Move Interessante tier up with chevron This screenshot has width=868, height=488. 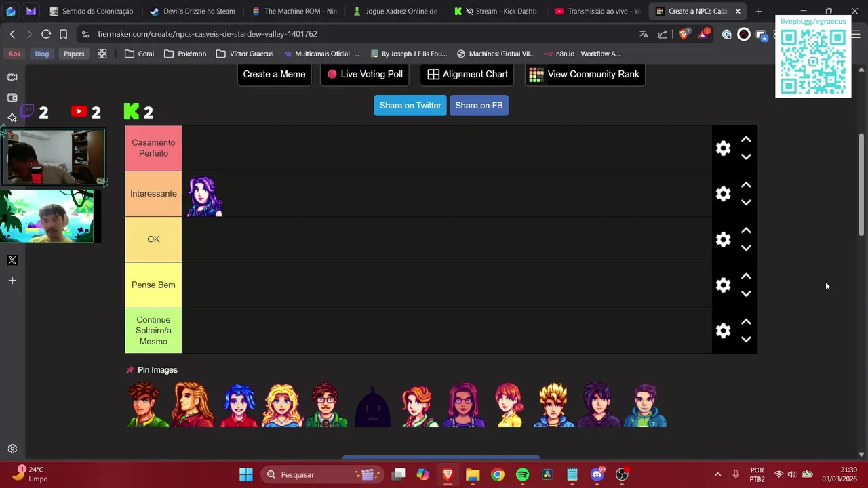[746, 185]
